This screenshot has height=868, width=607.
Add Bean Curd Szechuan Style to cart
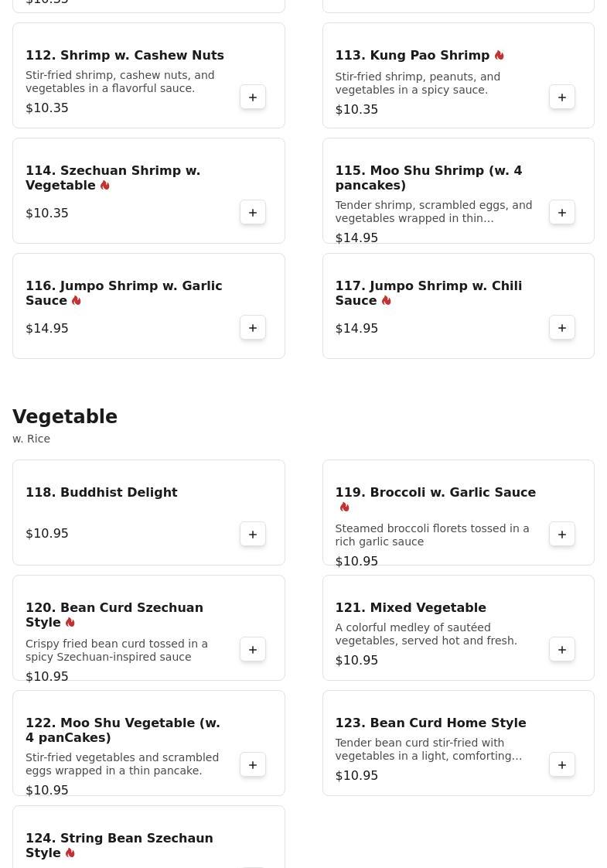pyautogui.click(x=253, y=650)
